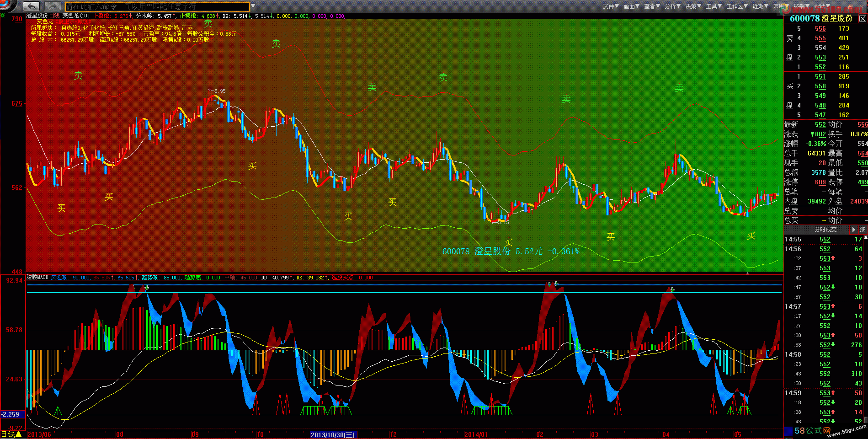The image size is (868, 439).
Task: Click the 14:58 :43 trade volume 310
Action: click(857, 374)
